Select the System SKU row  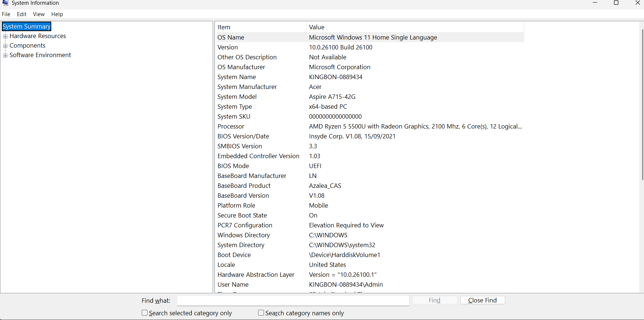(x=370, y=116)
